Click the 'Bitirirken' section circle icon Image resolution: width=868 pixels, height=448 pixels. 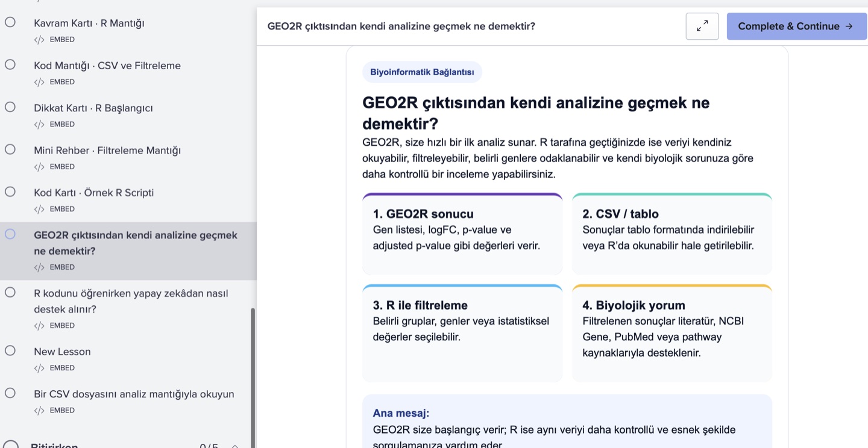tap(11, 444)
